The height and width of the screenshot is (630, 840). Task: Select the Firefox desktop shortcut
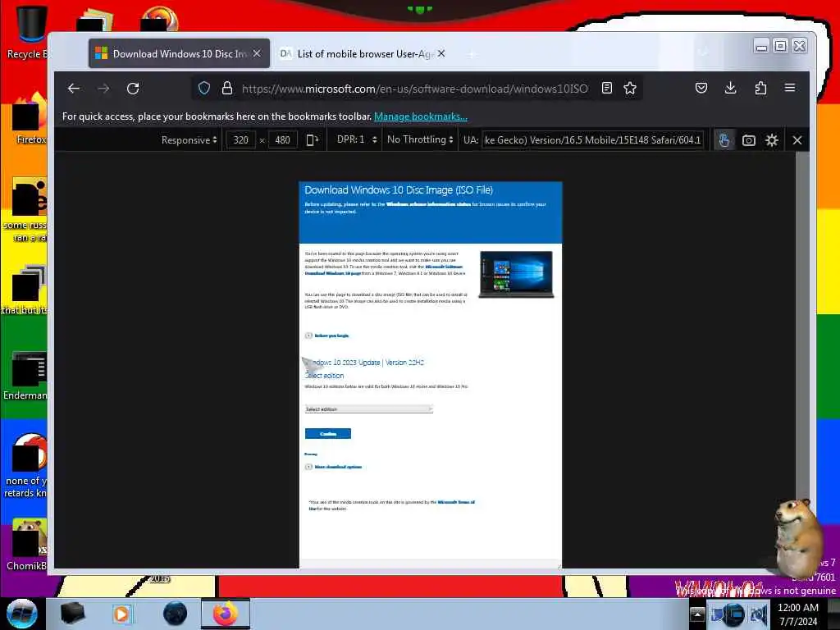28,119
